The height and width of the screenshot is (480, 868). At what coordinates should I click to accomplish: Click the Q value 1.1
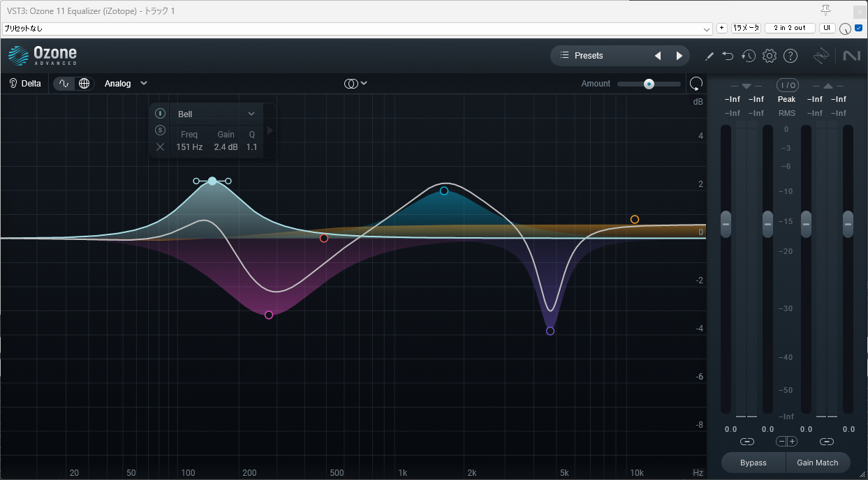pyautogui.click(x=251, y=147)
